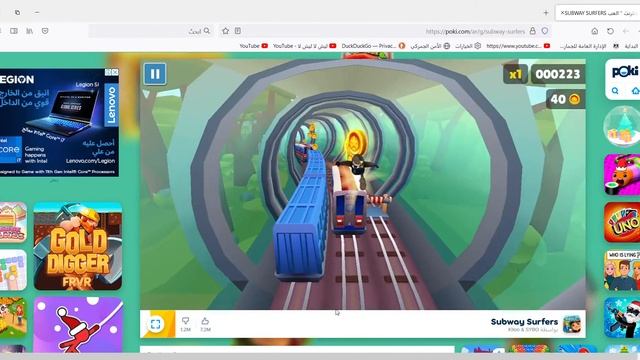Open reader view icon in address bar
This screenshot has width=640, height=360.
[x=238, y=31]
